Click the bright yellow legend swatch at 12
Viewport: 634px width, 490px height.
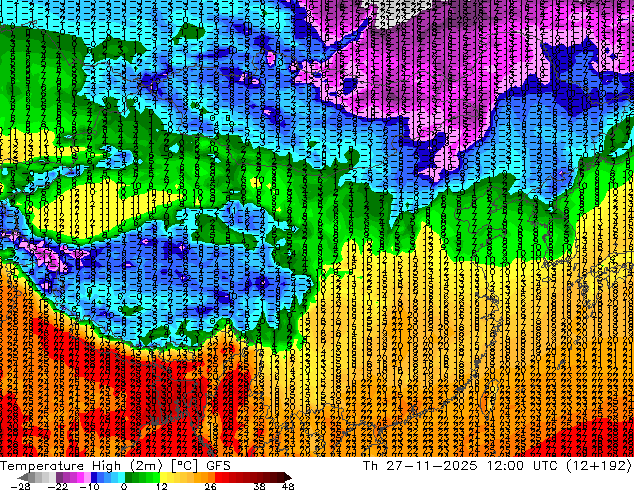coord(163,477)
